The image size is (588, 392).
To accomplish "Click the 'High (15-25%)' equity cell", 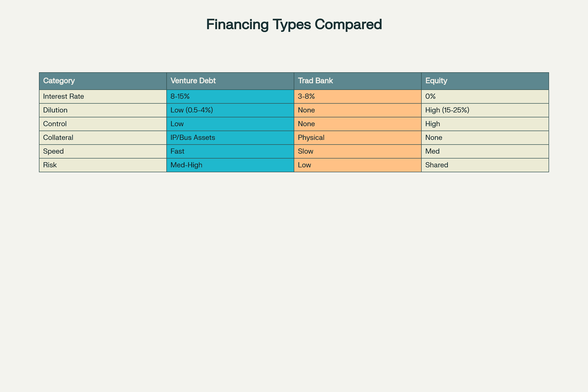I will (447, 110).
